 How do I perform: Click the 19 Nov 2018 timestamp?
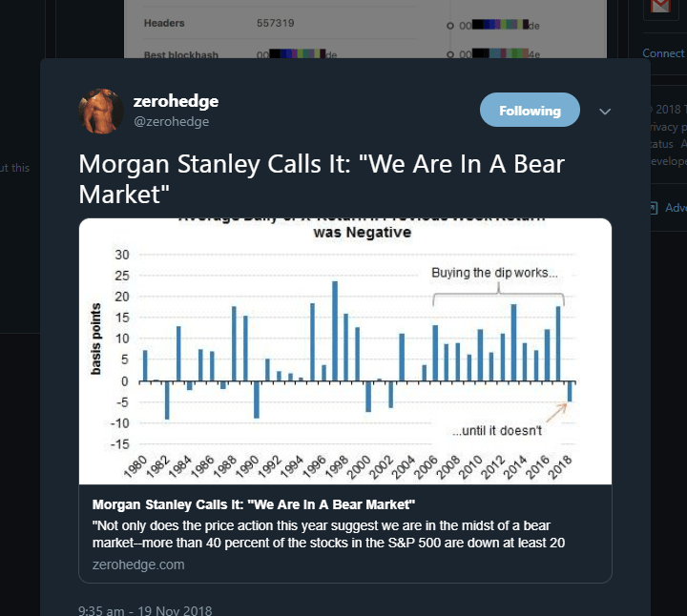145,610
